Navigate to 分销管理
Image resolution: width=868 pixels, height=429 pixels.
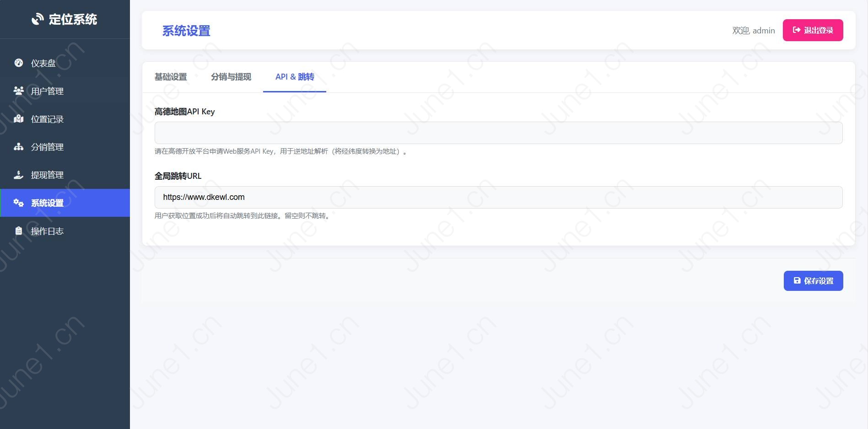65,147
